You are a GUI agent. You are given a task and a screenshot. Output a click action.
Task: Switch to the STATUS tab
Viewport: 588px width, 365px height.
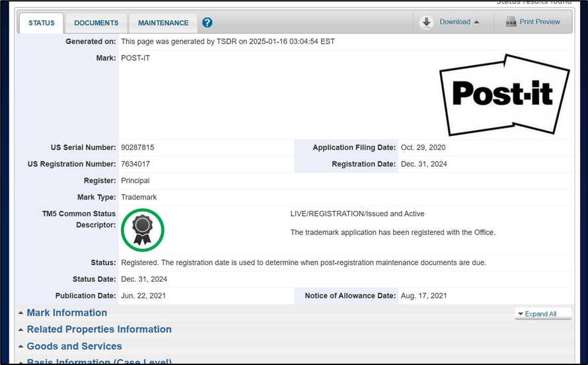coord(41,23)
